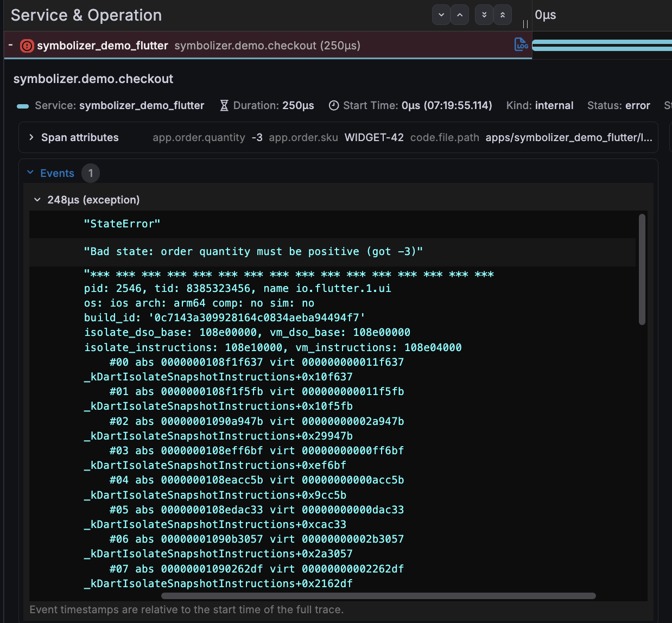Click the Events count badge 1
This screenshot has width=672, height=623.
click(x=91, y=173)
